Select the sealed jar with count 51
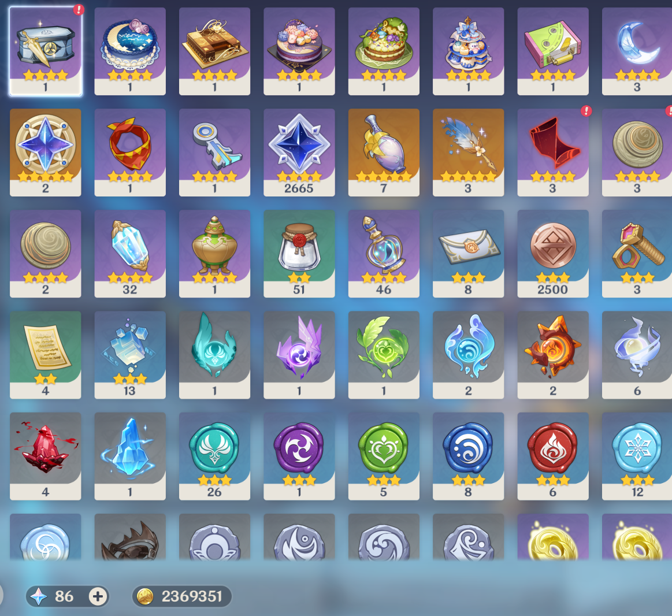Image resolution: width=672 pixels, height=616 pixels. pos(299,253)
